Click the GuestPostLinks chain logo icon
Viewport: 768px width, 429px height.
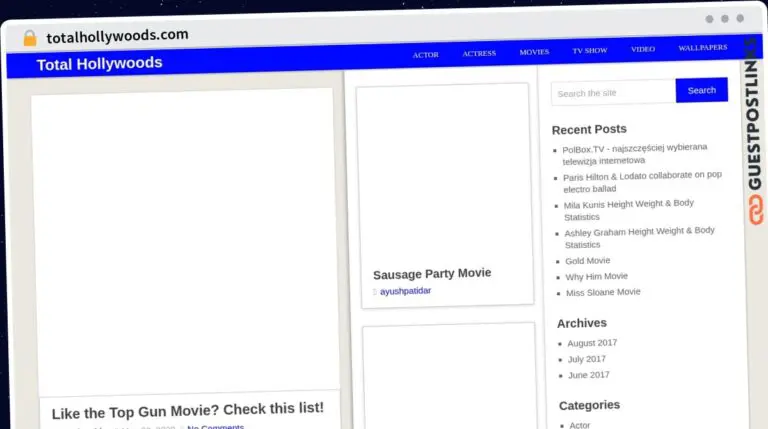755,210
